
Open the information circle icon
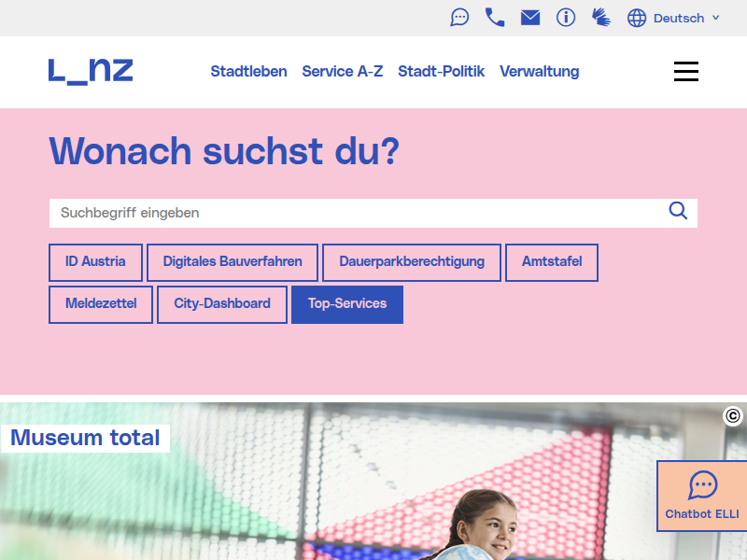coord(566,18)
